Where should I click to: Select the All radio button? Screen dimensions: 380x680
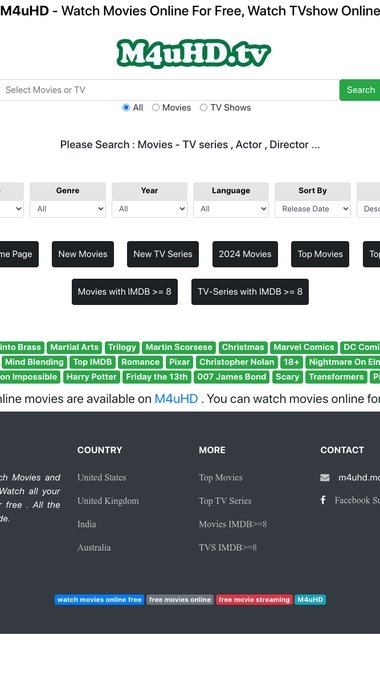(126, 108)
